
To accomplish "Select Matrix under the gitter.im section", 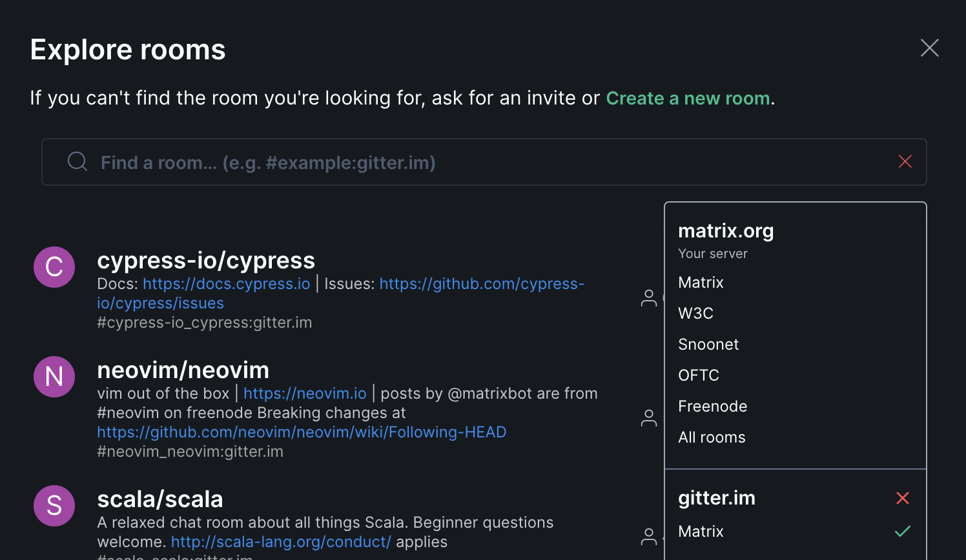I will tap(701, 531).
